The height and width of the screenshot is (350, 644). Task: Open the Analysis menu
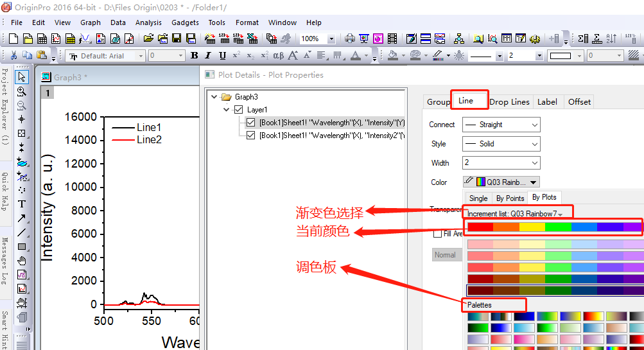click(x=148, y=22)
